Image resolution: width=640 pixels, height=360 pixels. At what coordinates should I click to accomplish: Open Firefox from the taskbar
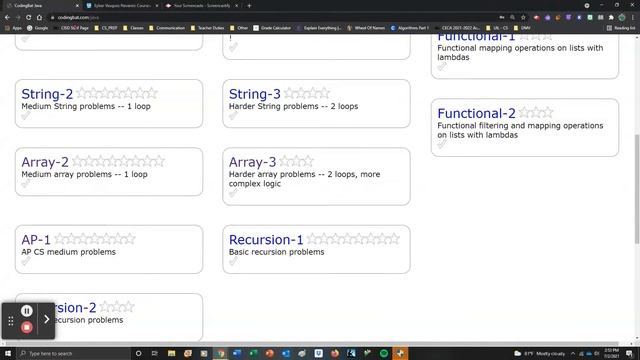(x=335, y=353)
